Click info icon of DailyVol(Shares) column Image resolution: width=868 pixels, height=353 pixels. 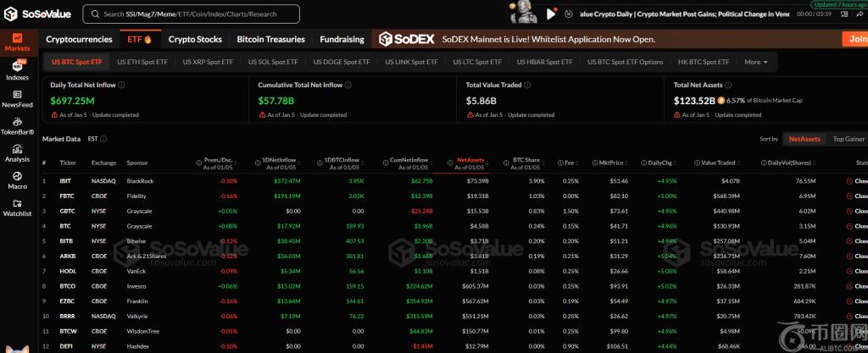(764, 163)
